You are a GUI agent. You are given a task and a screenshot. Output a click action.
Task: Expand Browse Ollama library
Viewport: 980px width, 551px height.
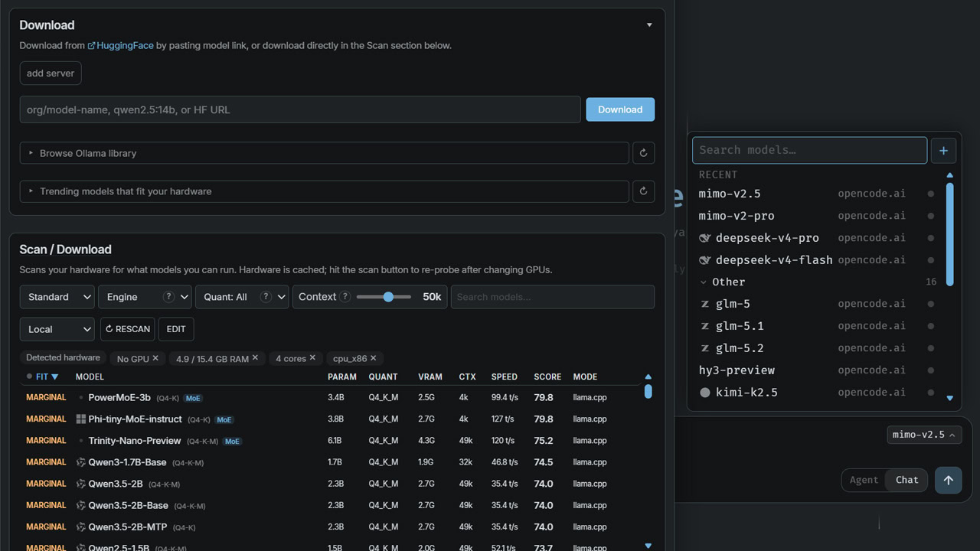pos(325,153)
